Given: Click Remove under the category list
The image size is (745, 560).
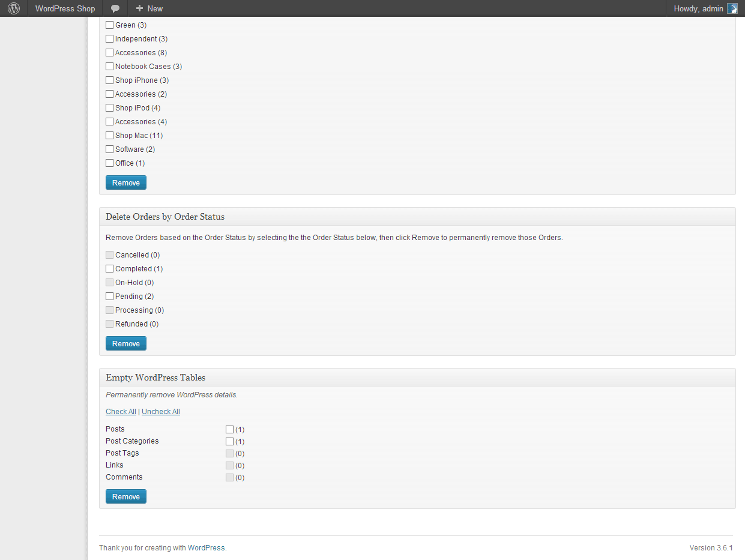Looking at the screenshot, I should coord(126,182).
